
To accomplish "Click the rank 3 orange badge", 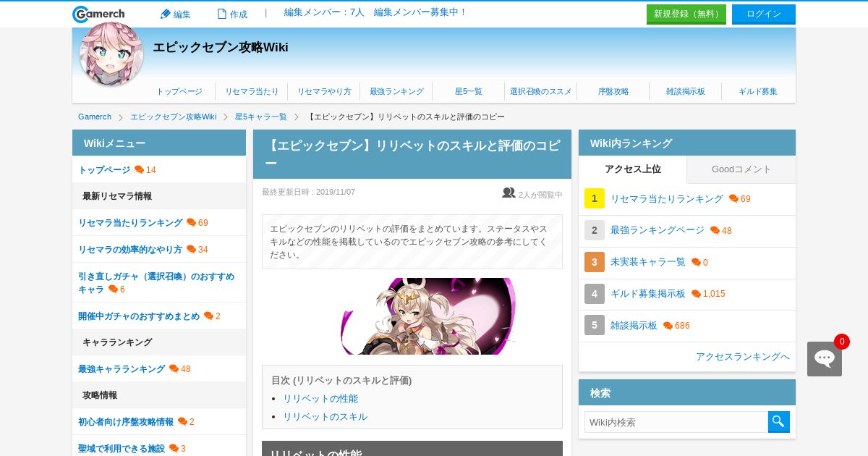I will [595, 262].
